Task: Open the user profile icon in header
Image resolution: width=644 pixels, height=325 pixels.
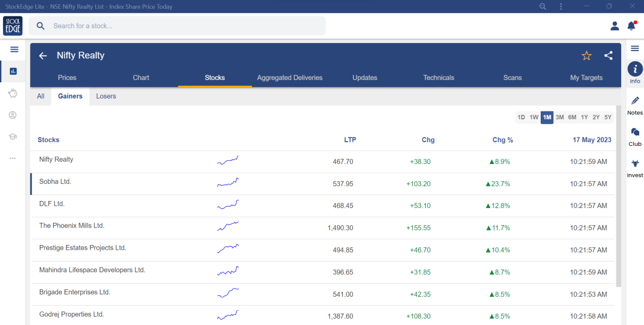Action: coord(615,26)
